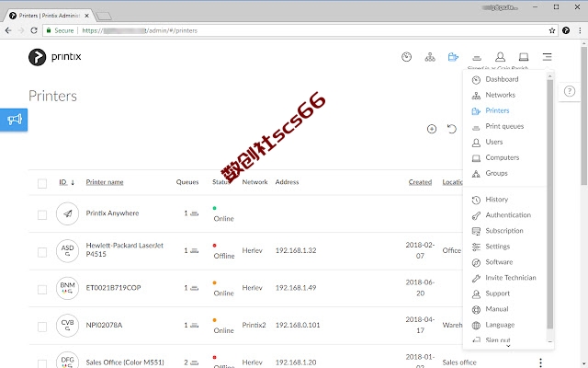Click address 192.168.1.49 cell
Image resolution: width=588 pixels, height=368 pixels.
click(296, 288)
